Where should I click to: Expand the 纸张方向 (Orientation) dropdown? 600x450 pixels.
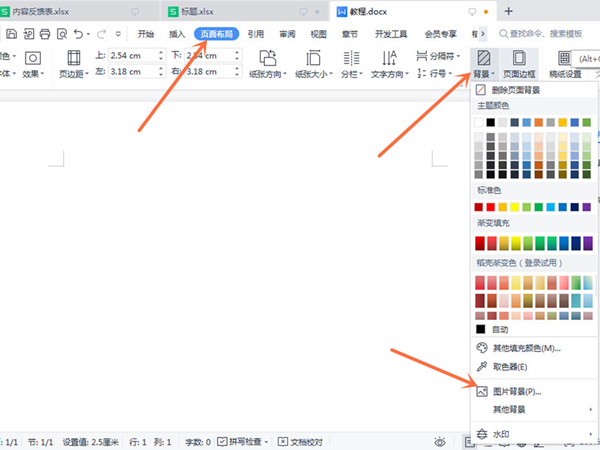267,64
